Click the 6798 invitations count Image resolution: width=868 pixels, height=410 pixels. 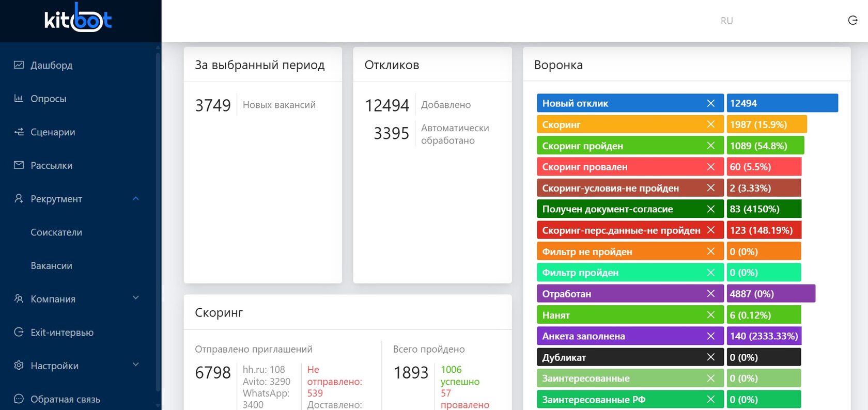pos(212,372)
